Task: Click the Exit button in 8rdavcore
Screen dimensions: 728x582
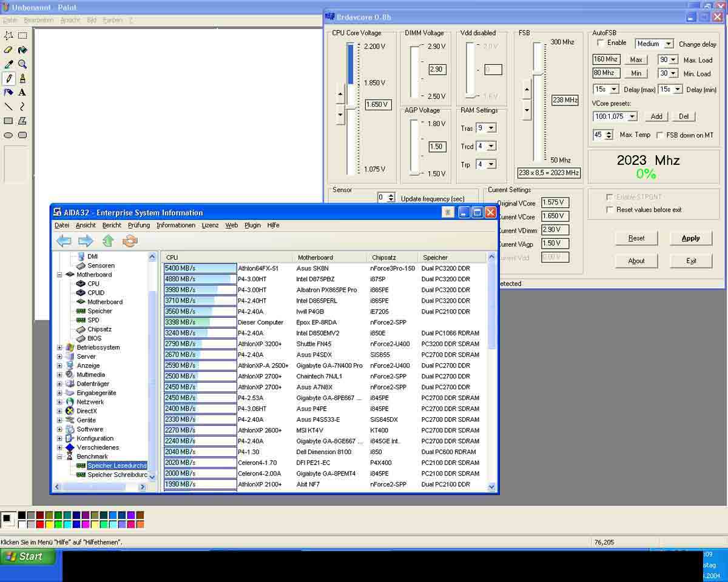Action: pos(691,261)
